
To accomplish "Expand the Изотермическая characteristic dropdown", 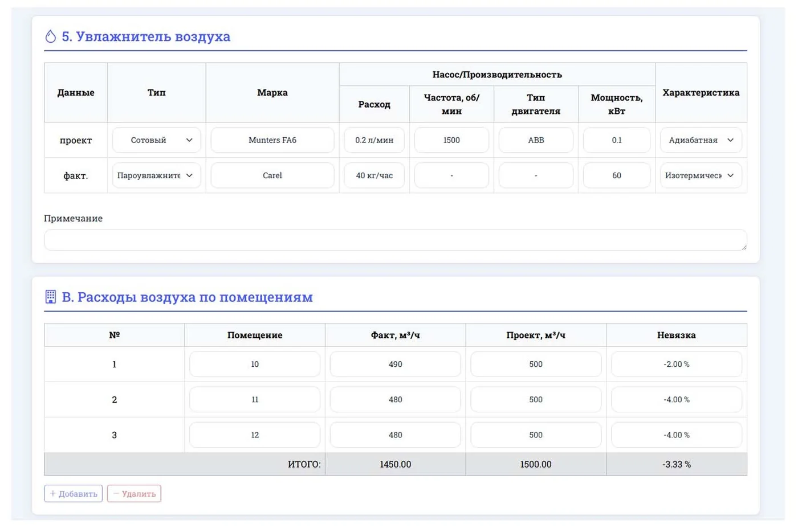I will pos(701,175).
